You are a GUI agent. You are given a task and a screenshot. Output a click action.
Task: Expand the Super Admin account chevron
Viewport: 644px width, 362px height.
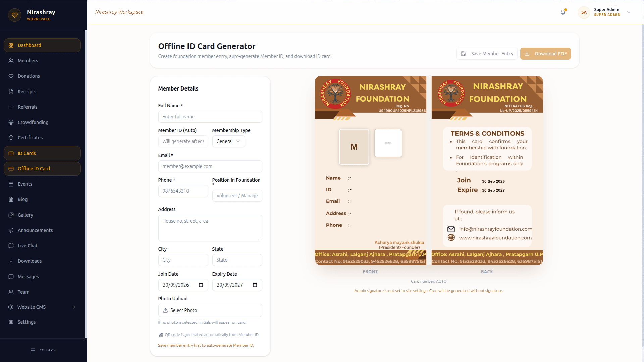[x=629, y=12]
